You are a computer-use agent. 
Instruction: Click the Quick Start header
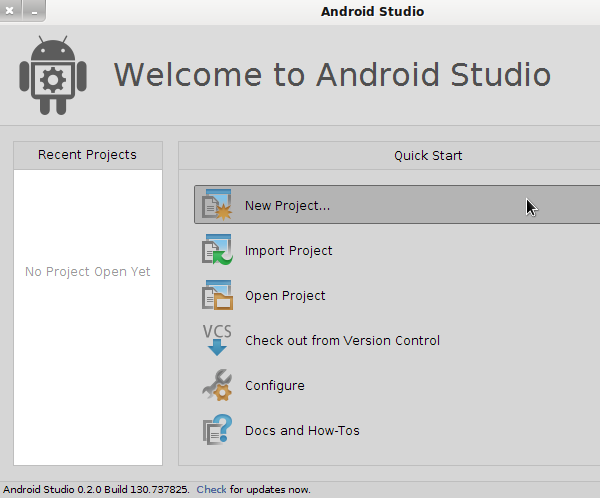tap(428, 155)
